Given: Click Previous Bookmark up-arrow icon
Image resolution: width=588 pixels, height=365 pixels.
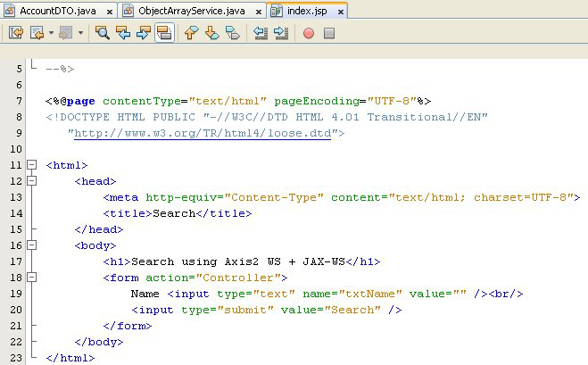Looking at the screenshot, I should point(191,33).
